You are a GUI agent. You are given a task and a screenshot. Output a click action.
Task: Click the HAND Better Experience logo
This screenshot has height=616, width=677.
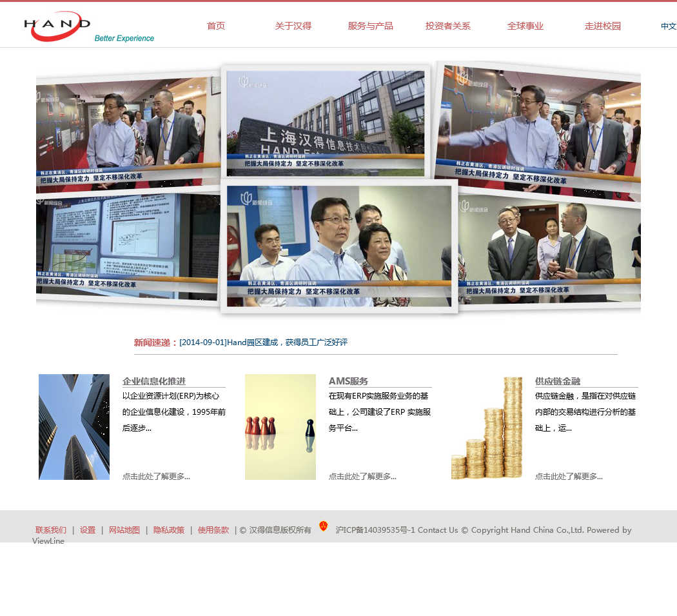(88, 27)
